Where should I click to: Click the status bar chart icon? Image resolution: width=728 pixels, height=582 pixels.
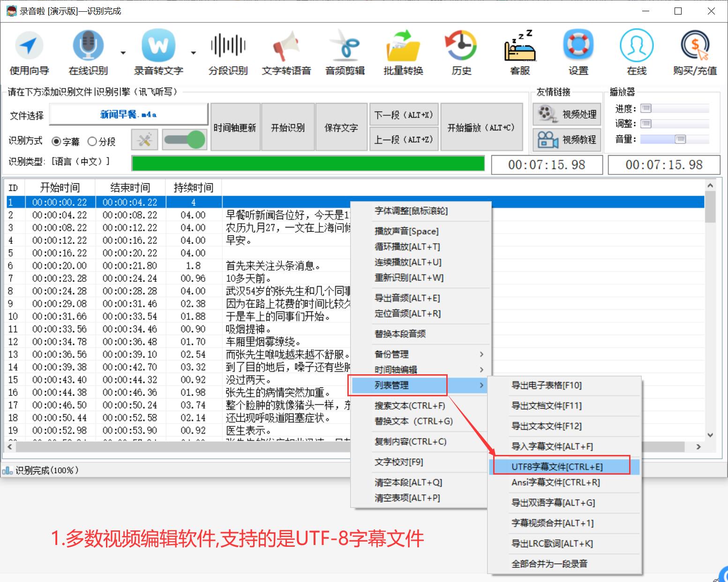pyautogui.click(x=8, y=470)
